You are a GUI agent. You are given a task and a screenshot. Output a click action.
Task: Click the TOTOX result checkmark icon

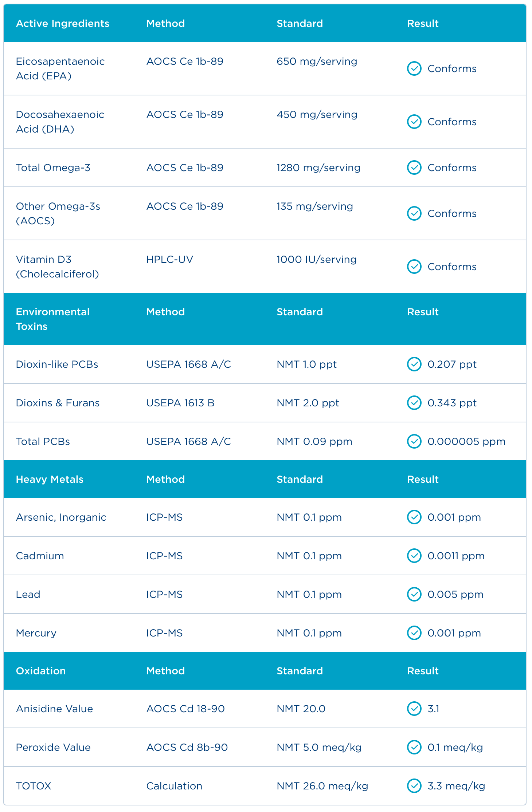point(414,786)
